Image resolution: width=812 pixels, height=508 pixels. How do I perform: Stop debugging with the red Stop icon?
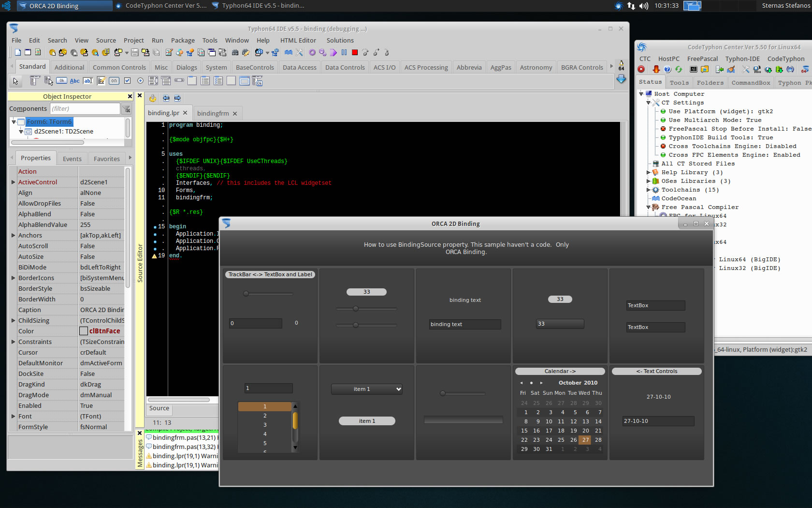(355, 52)
